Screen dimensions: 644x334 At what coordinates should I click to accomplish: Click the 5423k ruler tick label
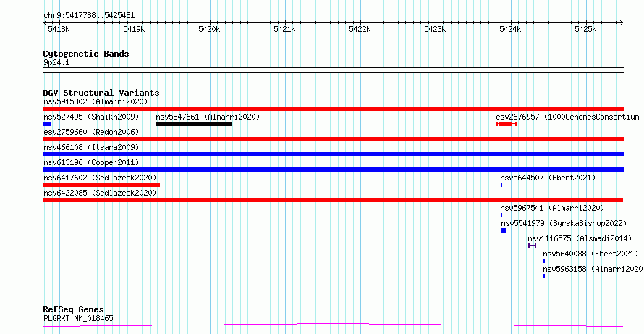tap(435, 29)
